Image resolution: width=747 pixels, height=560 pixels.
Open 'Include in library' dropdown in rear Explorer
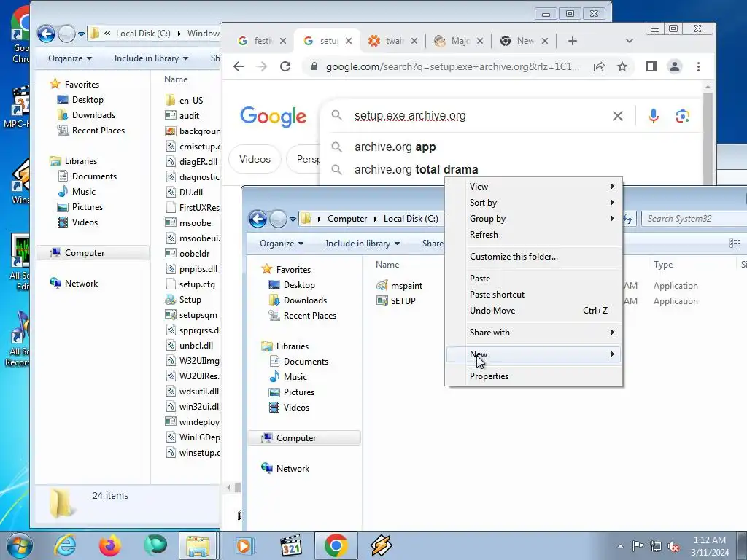click(x=151, y=58)
